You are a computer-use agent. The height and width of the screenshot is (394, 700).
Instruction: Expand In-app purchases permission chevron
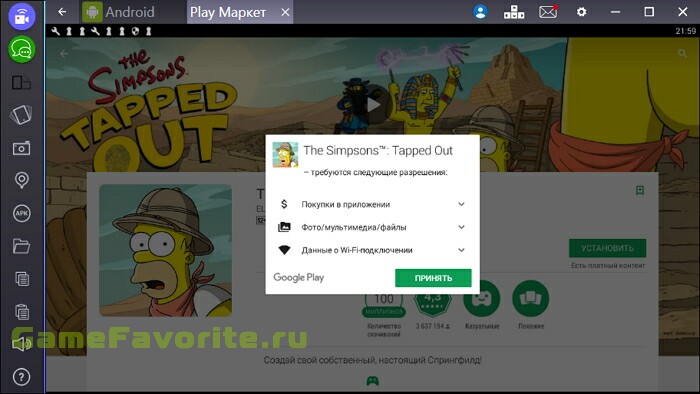tap(462, 204)
